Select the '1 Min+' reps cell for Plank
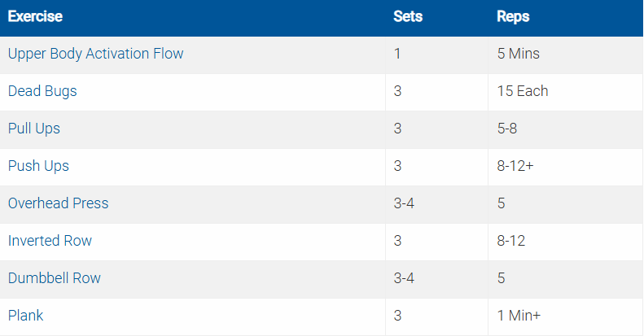The height and width of the screenshot is (336, 644). coord(519,316)
